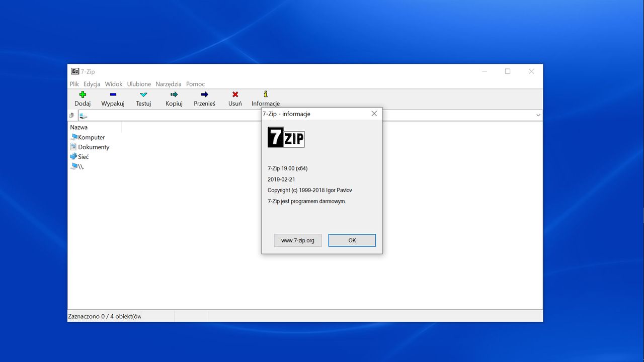Click the blue minus Wypakuj icon
This screenshot has height=362, width=644.
click(x=113, y=94)
